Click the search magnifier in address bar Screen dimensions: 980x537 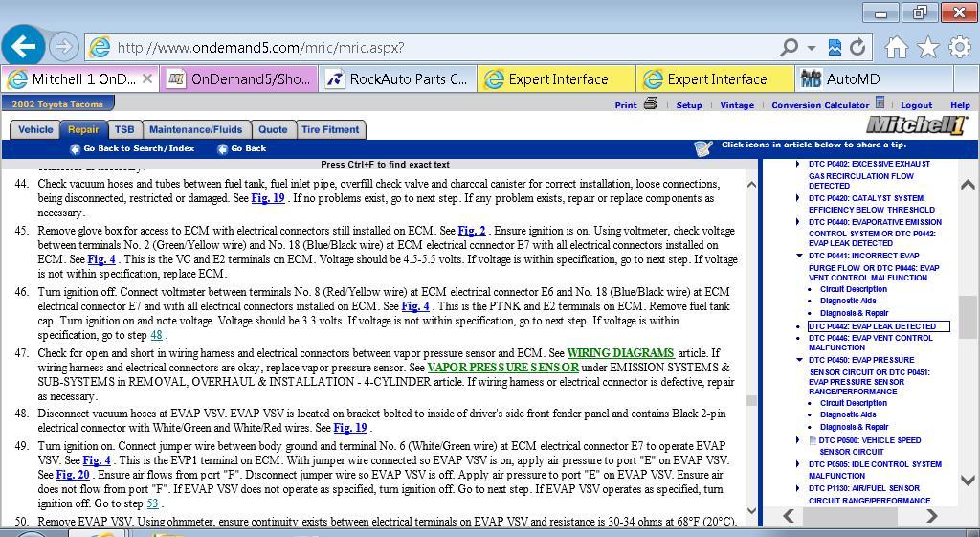click(x=790, y=47)
